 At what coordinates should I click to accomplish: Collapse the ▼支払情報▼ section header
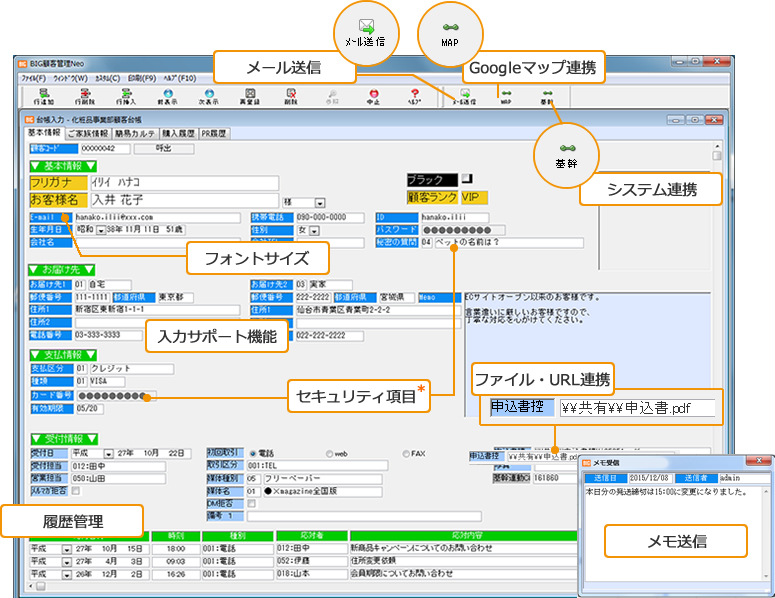click(63, 355)
